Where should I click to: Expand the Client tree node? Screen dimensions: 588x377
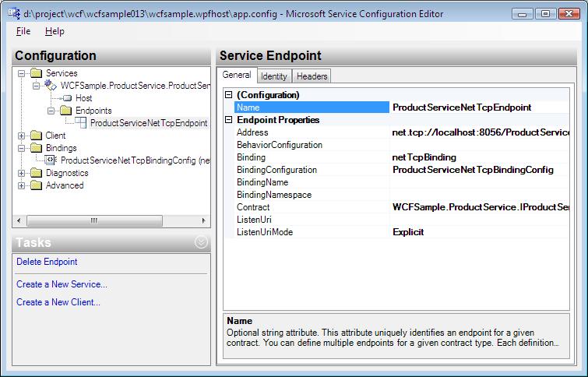point(21,136)
